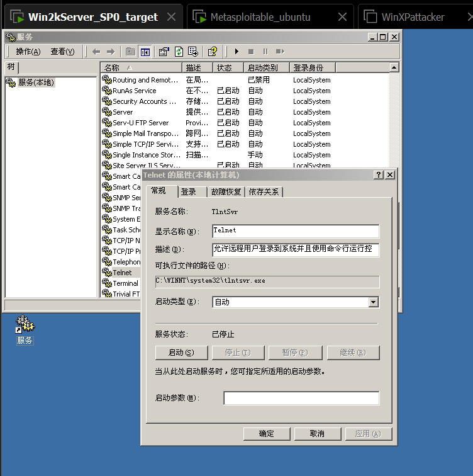This screenshot has width=473, height=476.
Task: Sort by the 状态 column header
Action: [x=228, y=68]
